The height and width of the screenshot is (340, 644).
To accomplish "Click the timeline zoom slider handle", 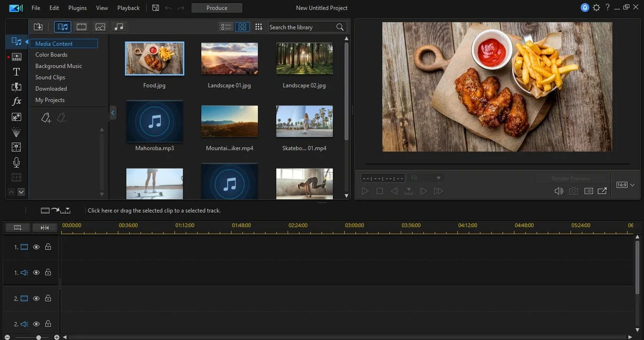I will click(39, 337).
